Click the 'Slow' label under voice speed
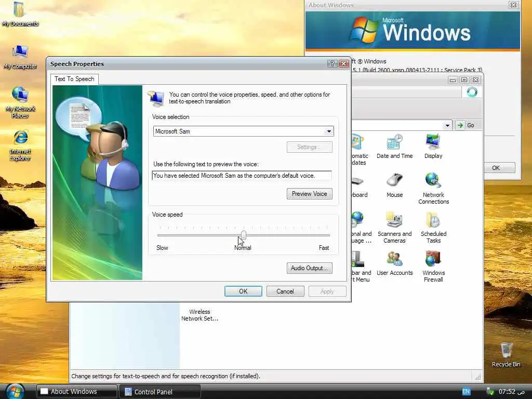 pos(162,248)
